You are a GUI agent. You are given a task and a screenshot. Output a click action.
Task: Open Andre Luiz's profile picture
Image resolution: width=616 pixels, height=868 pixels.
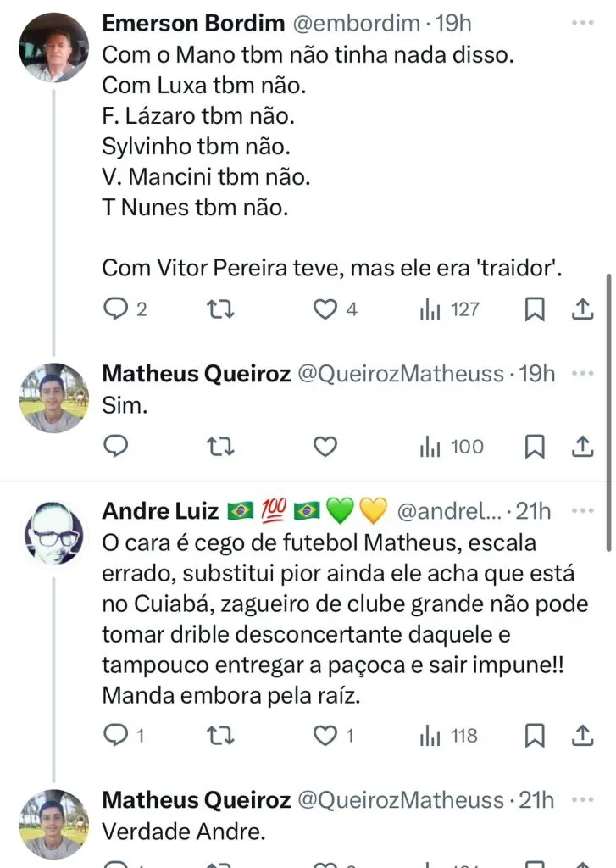(53, 535)
